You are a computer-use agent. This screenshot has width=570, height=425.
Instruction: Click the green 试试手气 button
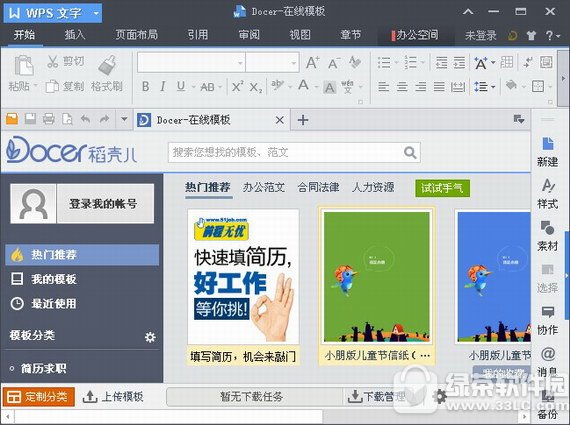coord(442,188)
